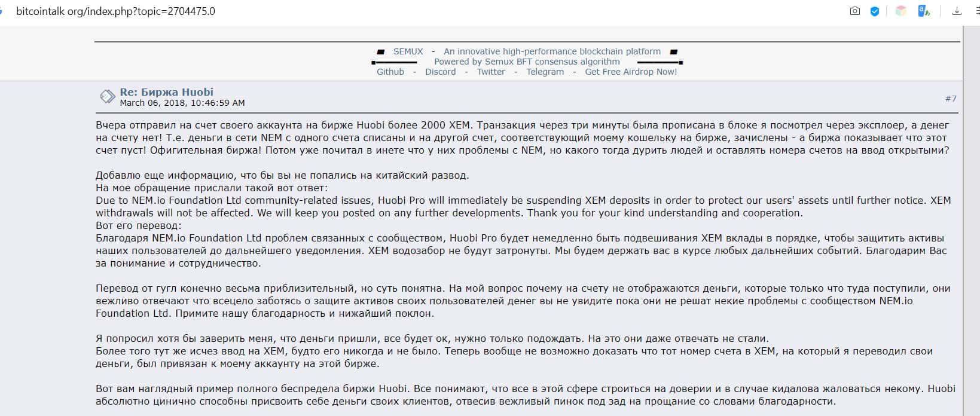
Task: Click the line Вот его перевод:
Action: [138, 225]
